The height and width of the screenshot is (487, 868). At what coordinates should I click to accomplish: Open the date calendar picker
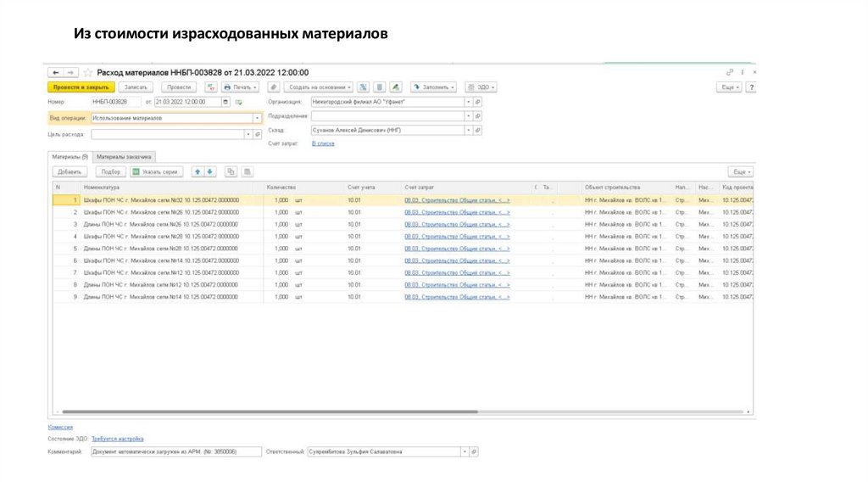click(225, 103)
